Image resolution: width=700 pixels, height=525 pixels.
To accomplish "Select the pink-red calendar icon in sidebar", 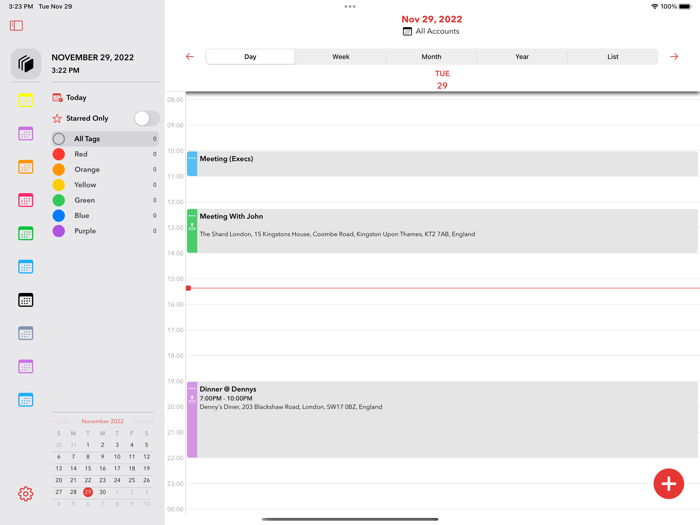I will tap(25, 200).
